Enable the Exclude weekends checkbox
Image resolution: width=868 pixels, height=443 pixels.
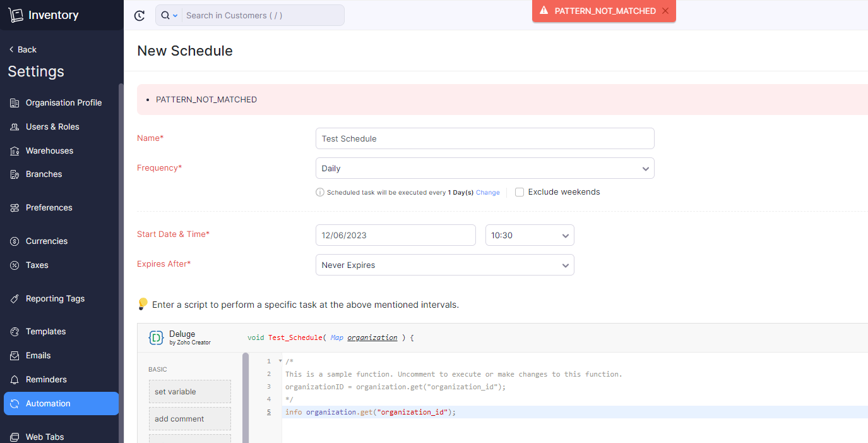(520, 192)
